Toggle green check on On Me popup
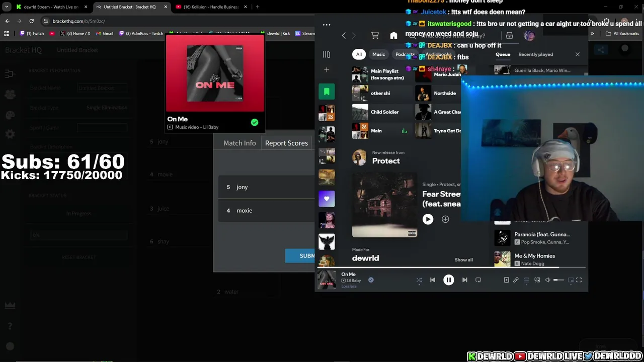The image size is (644, 362). (x=255, y=122)
